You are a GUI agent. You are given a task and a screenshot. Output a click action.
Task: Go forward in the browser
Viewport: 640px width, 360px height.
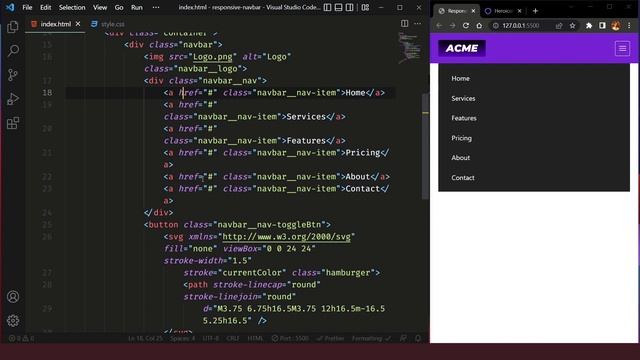[x=452, y=25]
